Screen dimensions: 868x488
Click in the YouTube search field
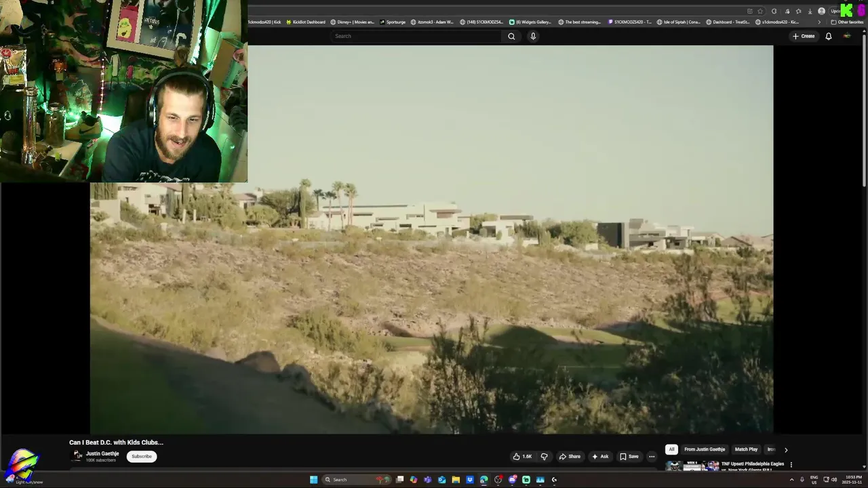(416, 36)
